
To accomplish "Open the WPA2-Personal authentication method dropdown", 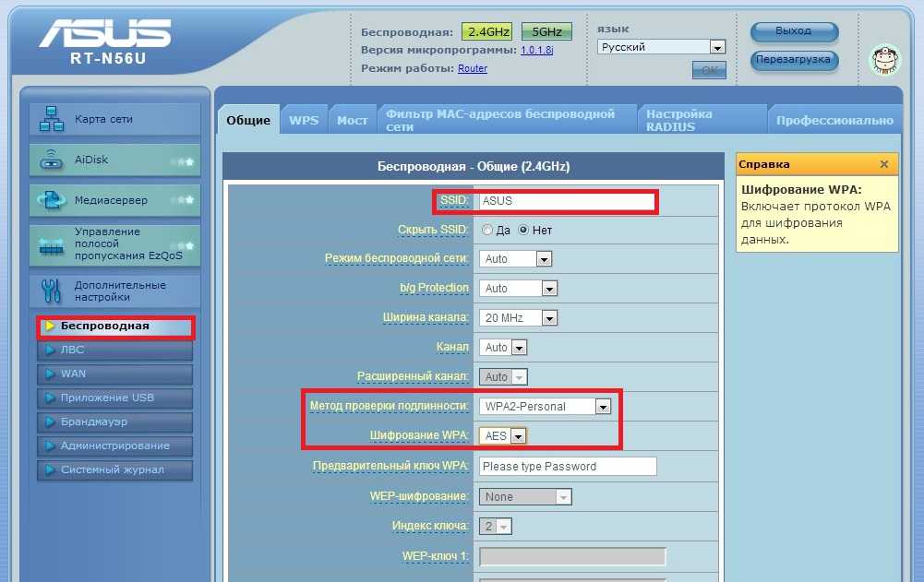I will [x=545, y=406].
